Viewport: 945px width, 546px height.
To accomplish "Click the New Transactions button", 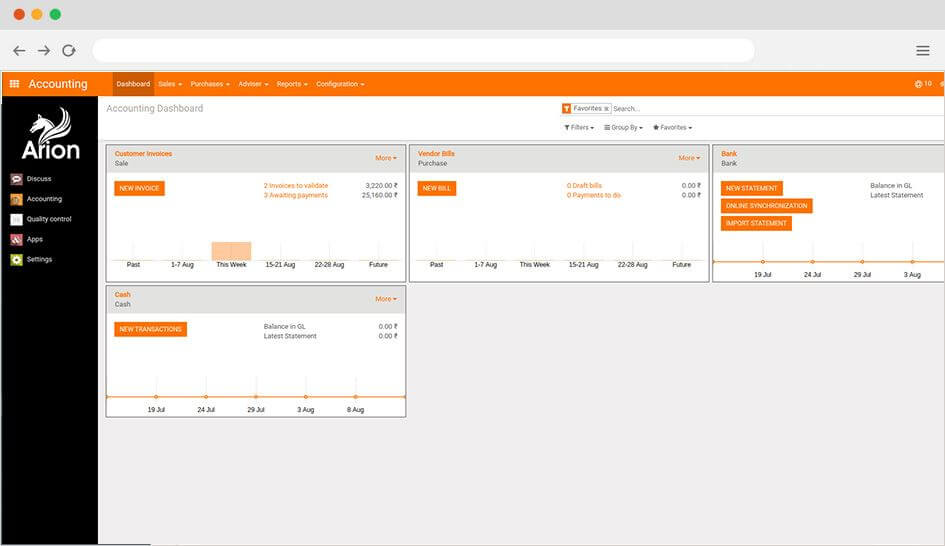I will click(x=151, y=330).
